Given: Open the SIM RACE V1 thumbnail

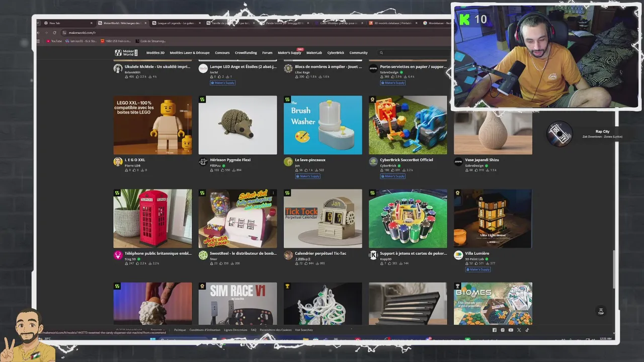Looking at the screenshot, I should (237, 304).
